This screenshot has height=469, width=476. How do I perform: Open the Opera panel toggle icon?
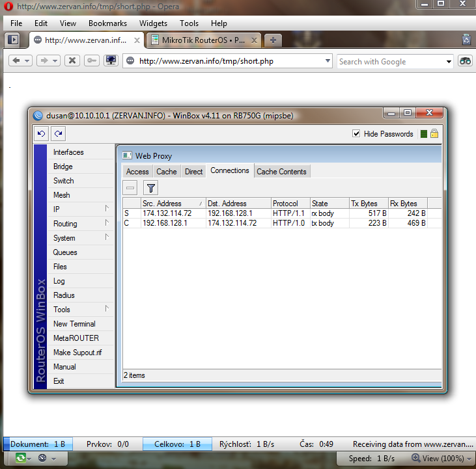tap(13, 40)
